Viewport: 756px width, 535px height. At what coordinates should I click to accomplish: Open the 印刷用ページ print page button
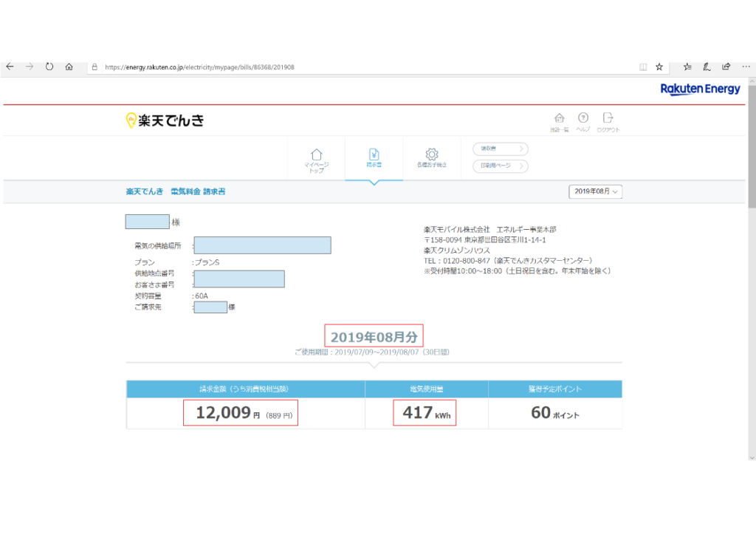click(x=500, y=166)
